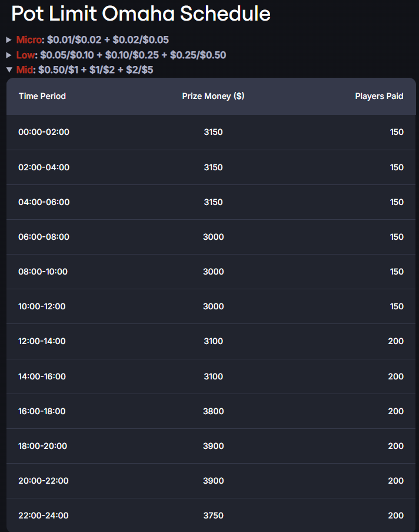Click the Low stakes label
This screenshot has width=419, height=532.
25,55
